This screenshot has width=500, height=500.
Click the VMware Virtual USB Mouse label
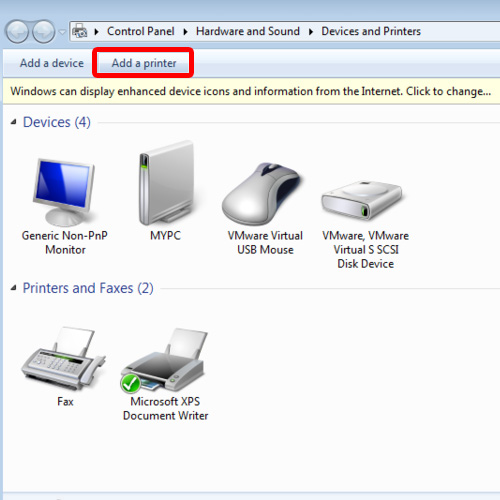coord(265,242)
